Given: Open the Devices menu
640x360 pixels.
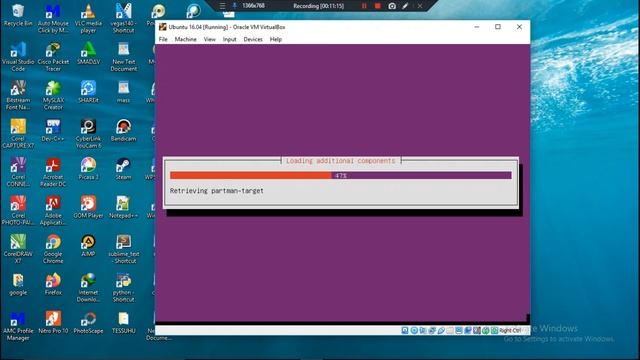Looking at the screenshot, I should coord(253,39).
